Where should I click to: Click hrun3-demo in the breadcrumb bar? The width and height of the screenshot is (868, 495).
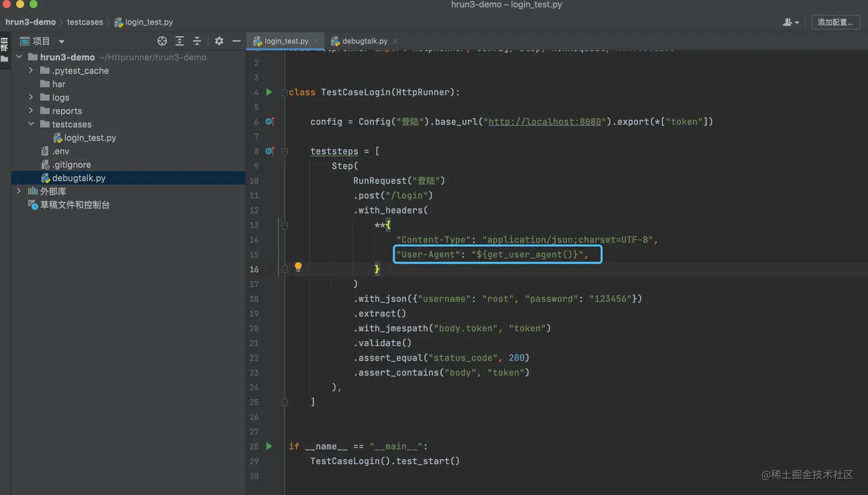point(30,22)
